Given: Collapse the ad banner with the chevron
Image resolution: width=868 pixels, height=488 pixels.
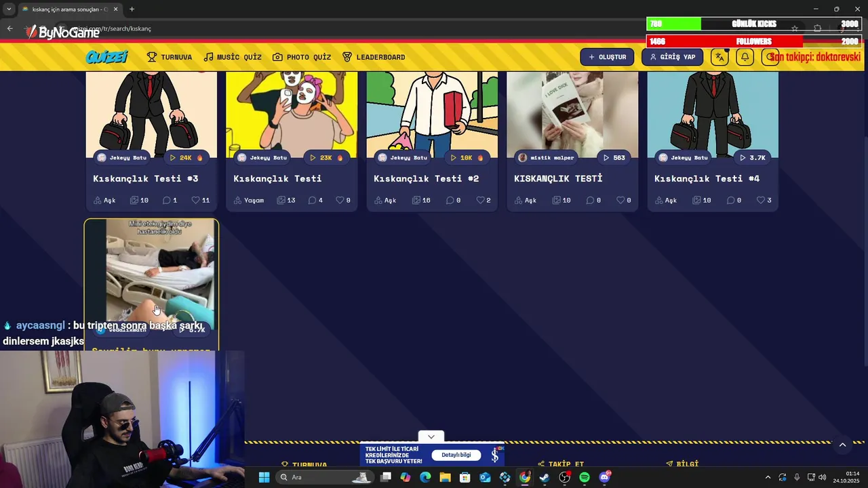Looking at the screenshot, I should [431, 436].
